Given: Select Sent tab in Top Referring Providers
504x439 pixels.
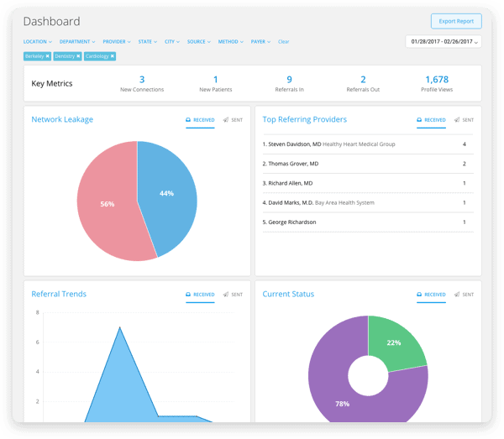Looking at the screenshot, I should [465, 120].
